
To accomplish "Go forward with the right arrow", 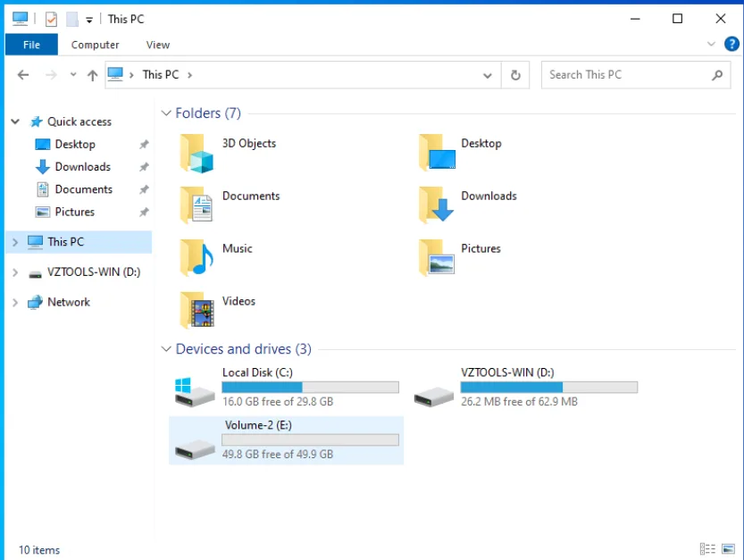I will coord(51,75).
